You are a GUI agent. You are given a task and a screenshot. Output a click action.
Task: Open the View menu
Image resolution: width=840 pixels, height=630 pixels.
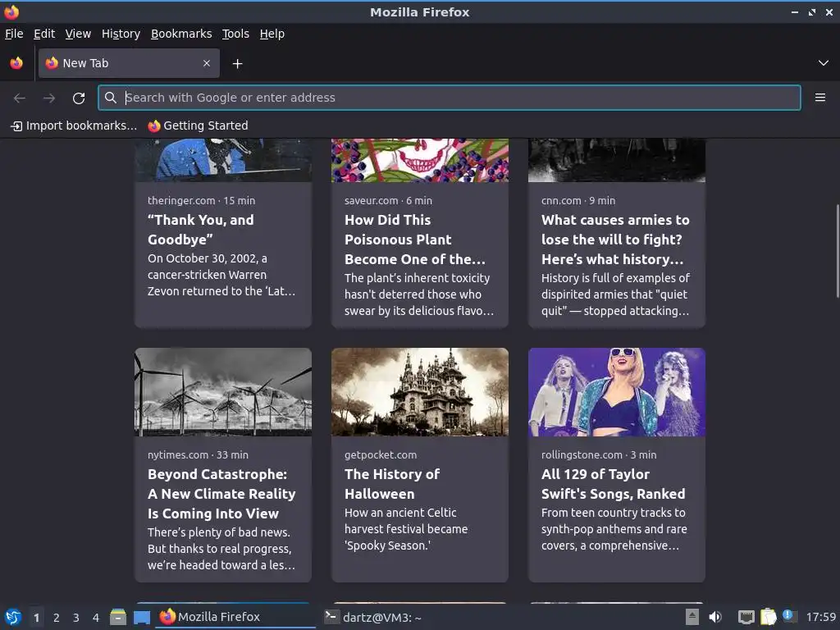[x=78, y=34]
